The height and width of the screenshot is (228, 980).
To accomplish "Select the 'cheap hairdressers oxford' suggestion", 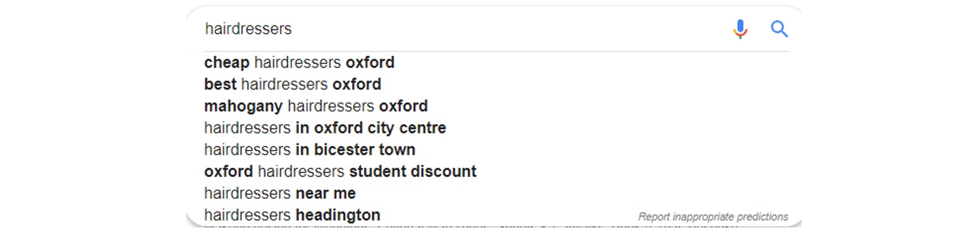I will pos(299,62).
